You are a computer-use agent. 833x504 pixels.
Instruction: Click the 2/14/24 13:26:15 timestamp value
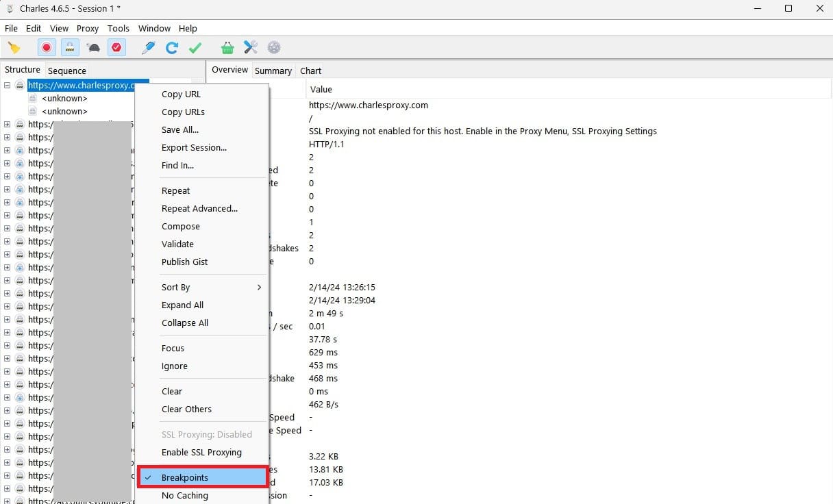coord(342,287)
